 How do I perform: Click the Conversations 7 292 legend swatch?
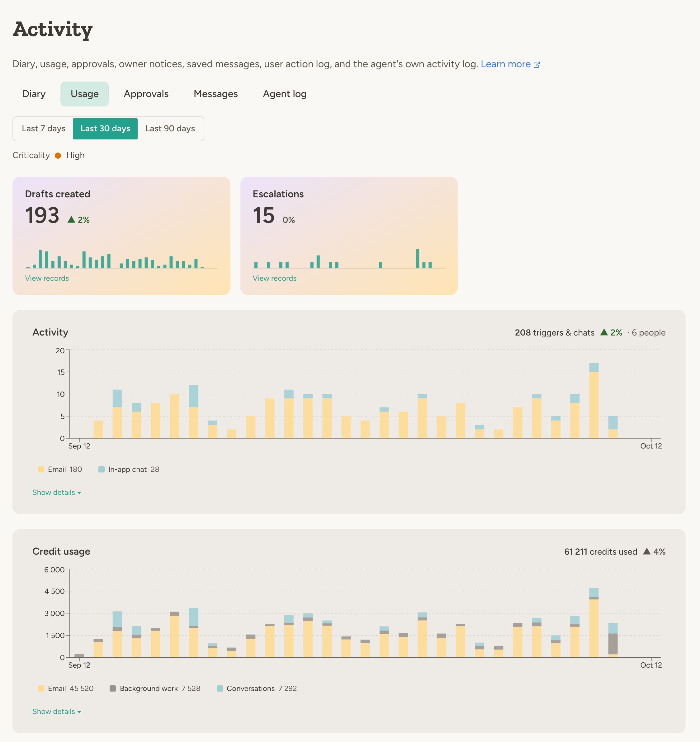click(x=220, y=689)
